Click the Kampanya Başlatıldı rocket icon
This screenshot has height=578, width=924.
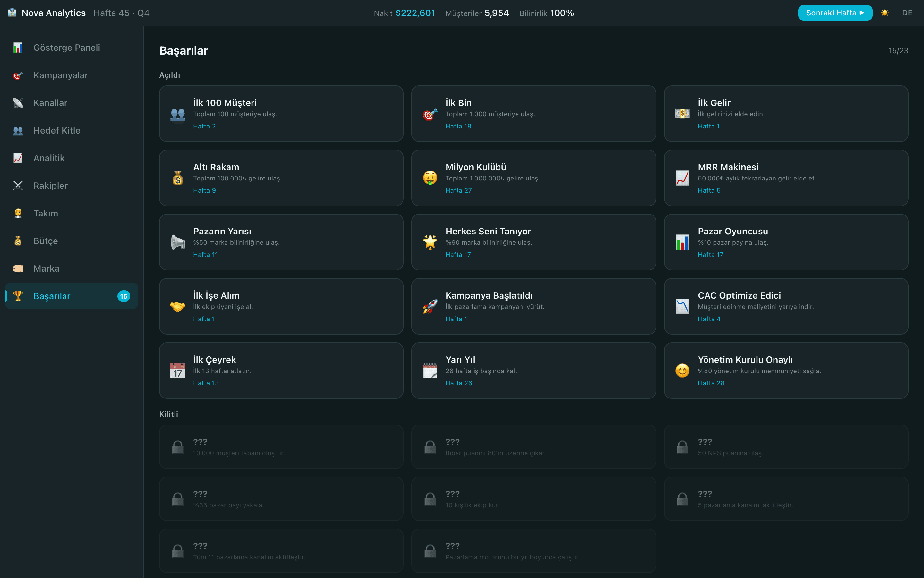tap(430, 307)
